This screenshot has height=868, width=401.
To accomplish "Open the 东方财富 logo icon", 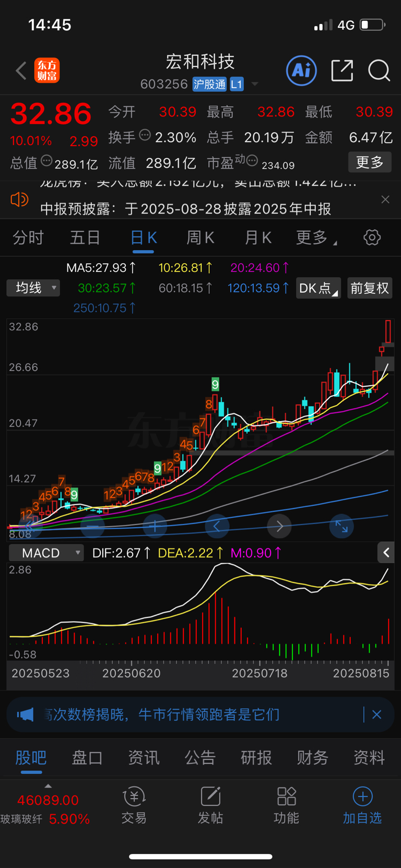I will pyautogui.click(x=47, y=70).
